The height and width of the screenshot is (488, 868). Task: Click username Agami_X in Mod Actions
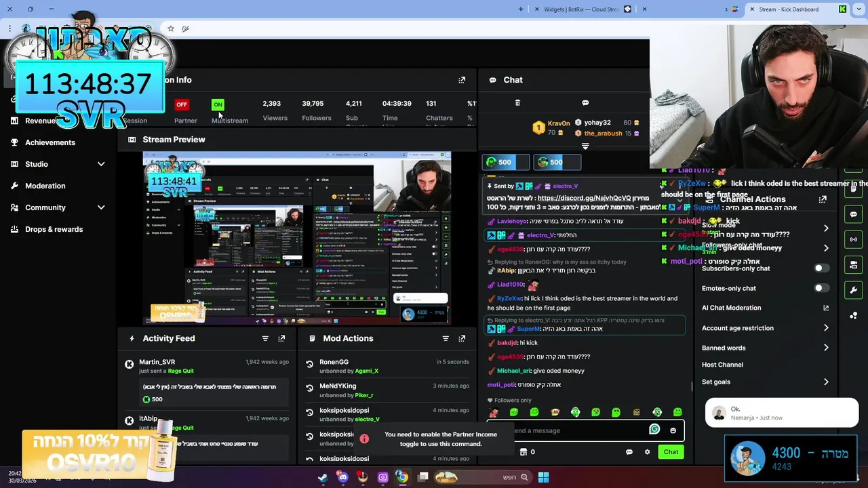coord(367,371)
